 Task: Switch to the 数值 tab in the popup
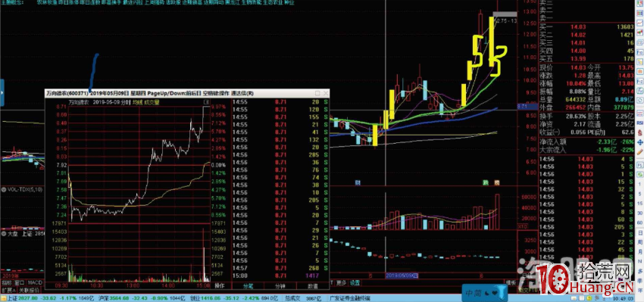coord(313,285)
